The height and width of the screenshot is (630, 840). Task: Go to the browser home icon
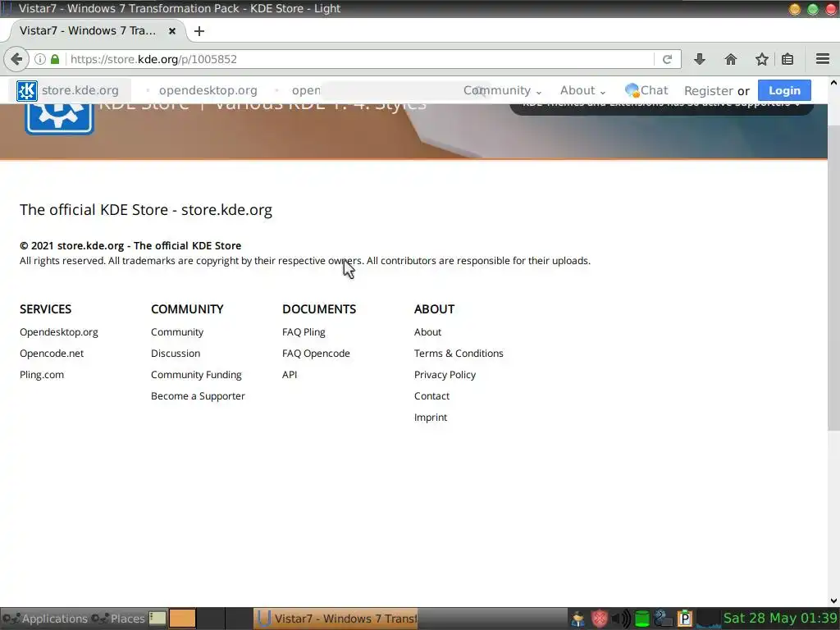(x=731, y=59)
